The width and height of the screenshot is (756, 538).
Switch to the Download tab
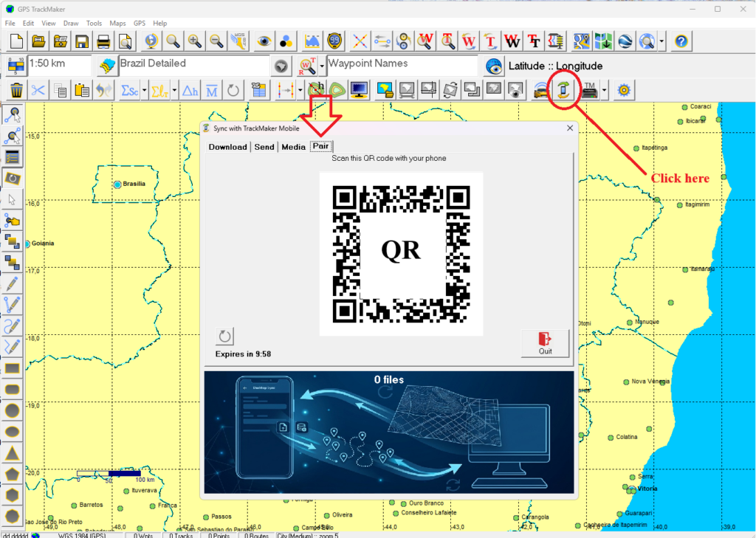click(227, 147)
